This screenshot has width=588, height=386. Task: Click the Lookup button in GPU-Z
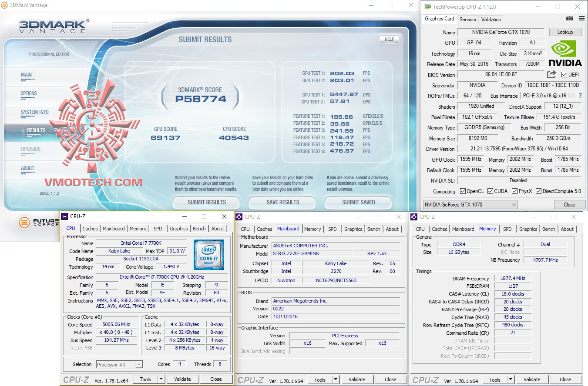[x=565, y=32]
